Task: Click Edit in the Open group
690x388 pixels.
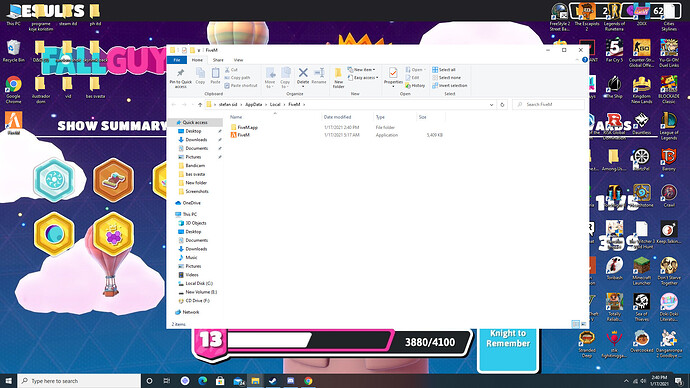Action: point(412,77)
